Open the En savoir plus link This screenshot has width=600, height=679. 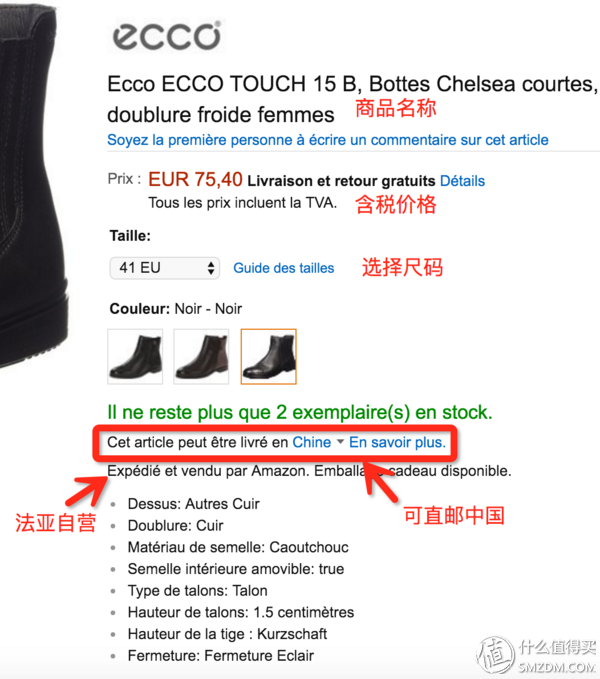coord(397,442)
